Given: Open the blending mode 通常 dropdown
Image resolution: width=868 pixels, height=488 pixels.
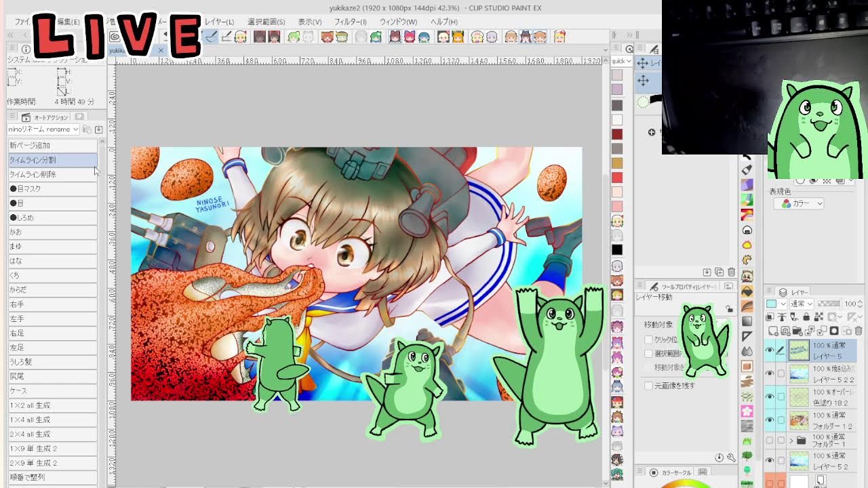Looking at the screenshot, I should pyautogui.click(x=802, y=304).
